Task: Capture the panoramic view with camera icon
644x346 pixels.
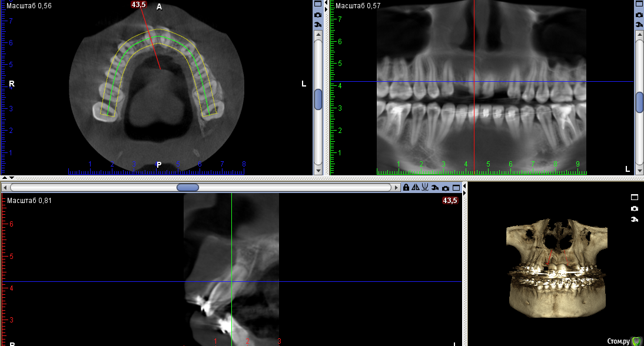Action: (x=639, y=14)
